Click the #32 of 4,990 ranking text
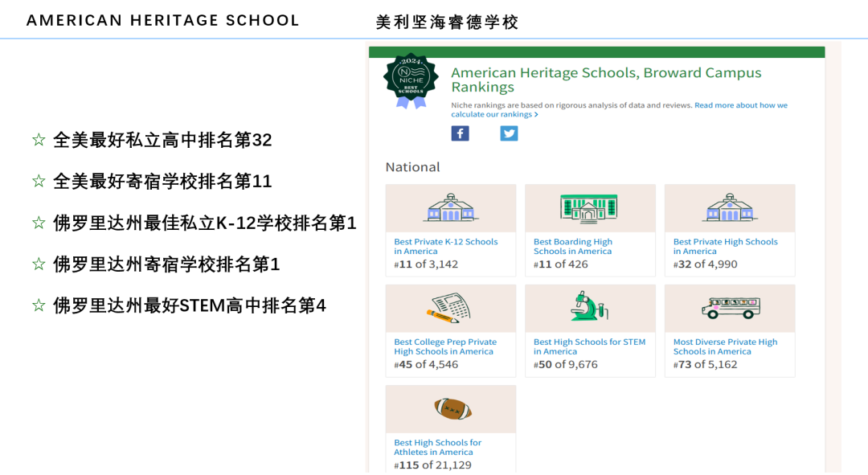The height and width of the screenshot is (475, 868). click(706, 264)
